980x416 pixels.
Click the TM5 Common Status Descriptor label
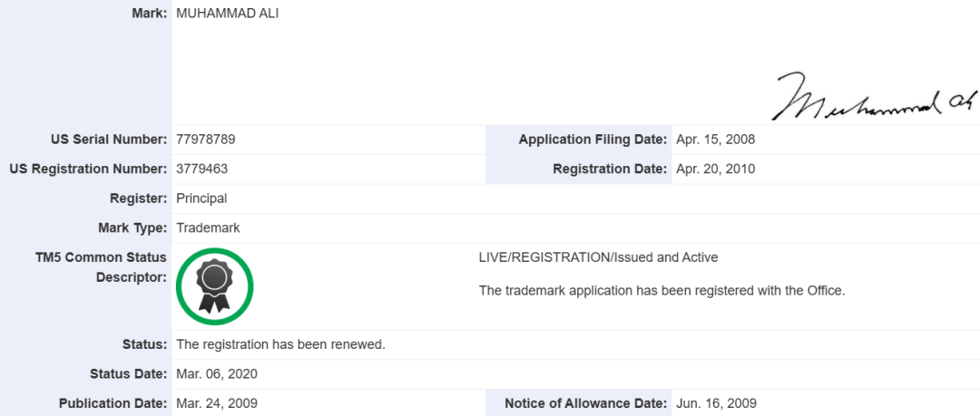click(101, 267)
